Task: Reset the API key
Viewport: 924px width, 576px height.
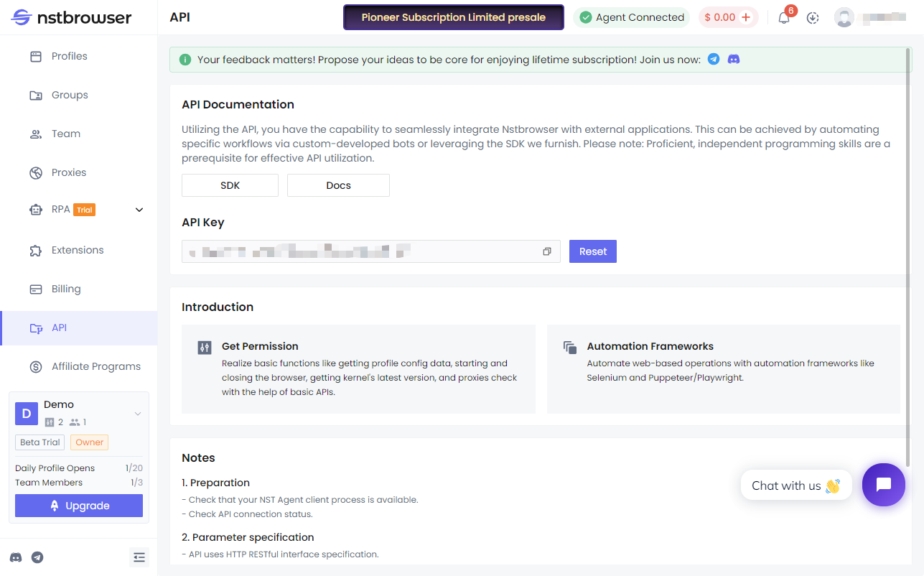Action: tap(593, 251)
